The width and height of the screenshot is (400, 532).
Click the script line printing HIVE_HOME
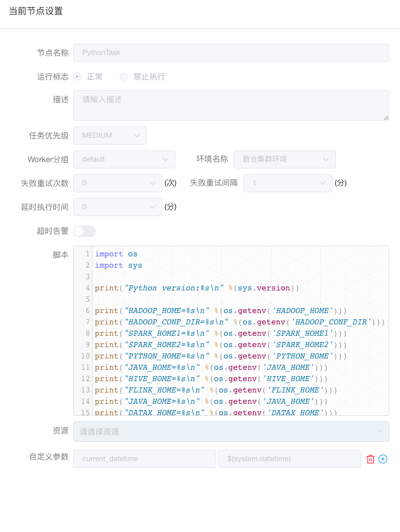211,379
